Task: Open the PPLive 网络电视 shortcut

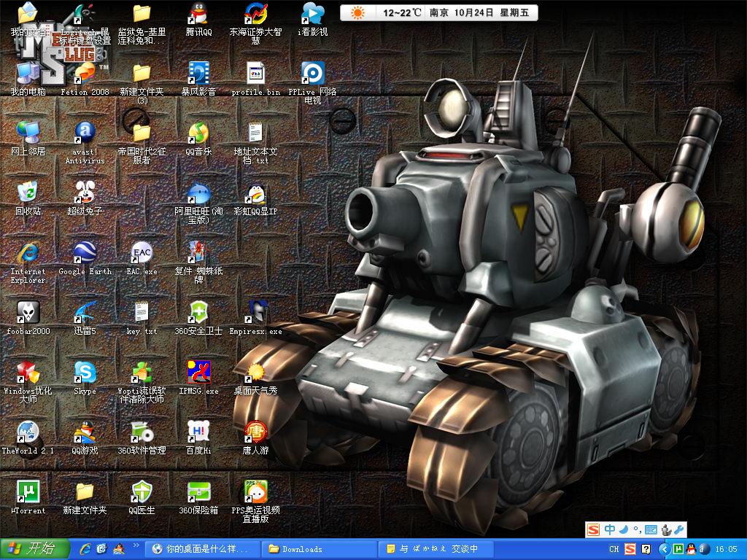Action: [x=312, y=74]
